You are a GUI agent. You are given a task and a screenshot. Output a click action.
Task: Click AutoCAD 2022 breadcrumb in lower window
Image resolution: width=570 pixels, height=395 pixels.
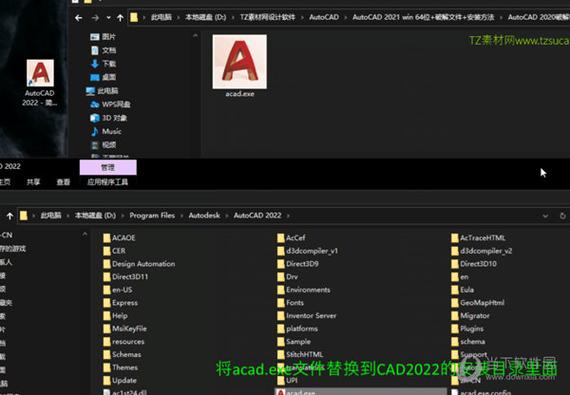pyautogui.click(x=257, y=215)
